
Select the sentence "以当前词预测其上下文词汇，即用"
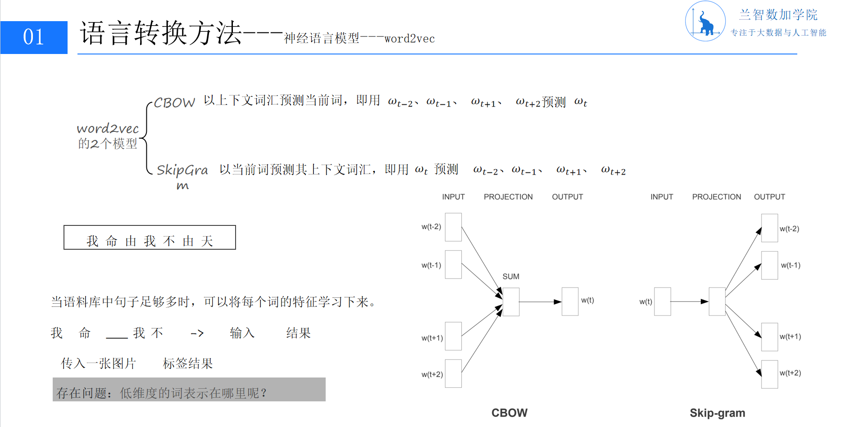click(314, 169)
